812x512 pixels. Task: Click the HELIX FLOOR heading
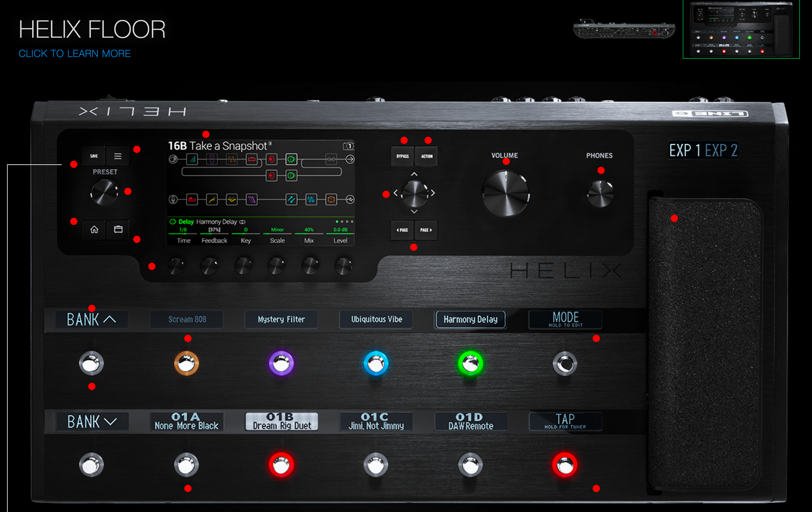pyautogui.click(x=92, y=29)
